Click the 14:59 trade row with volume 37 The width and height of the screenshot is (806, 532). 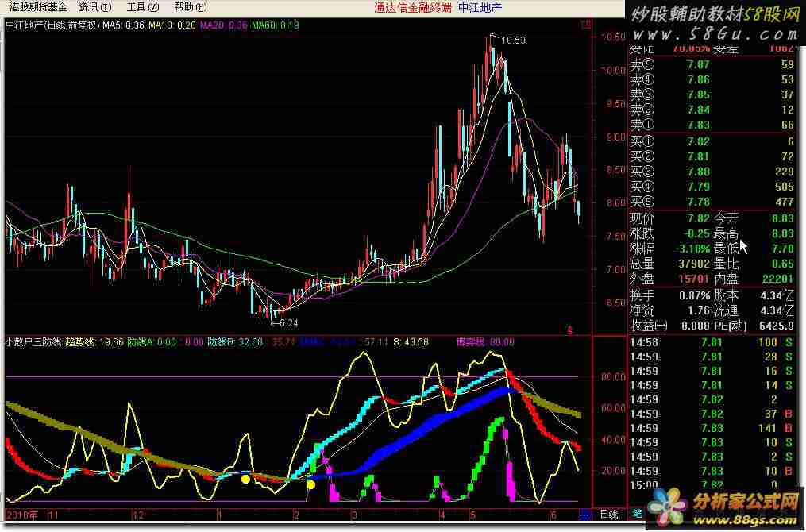(712, 414)
